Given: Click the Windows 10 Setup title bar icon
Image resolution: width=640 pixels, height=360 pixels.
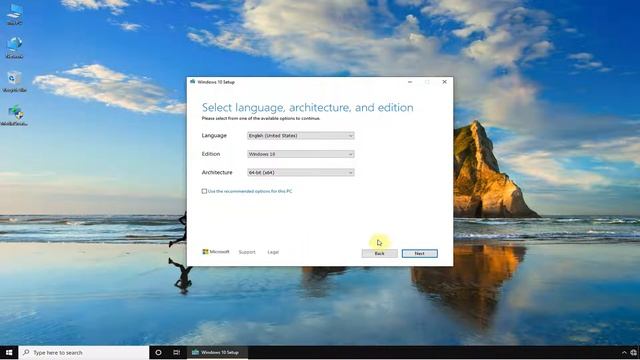Looking at the screenshot, I should [x=193, y=82].
